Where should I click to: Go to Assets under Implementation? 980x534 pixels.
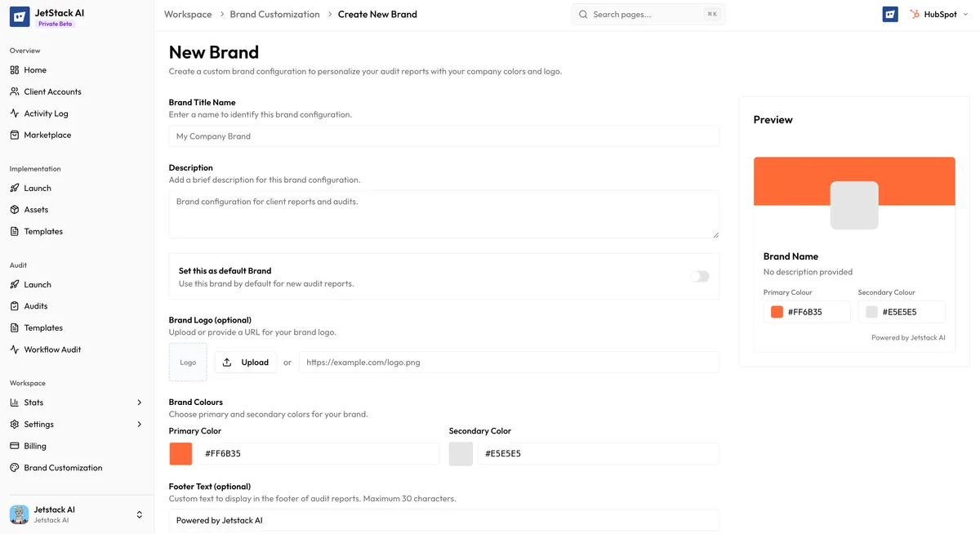coord(36,209)
